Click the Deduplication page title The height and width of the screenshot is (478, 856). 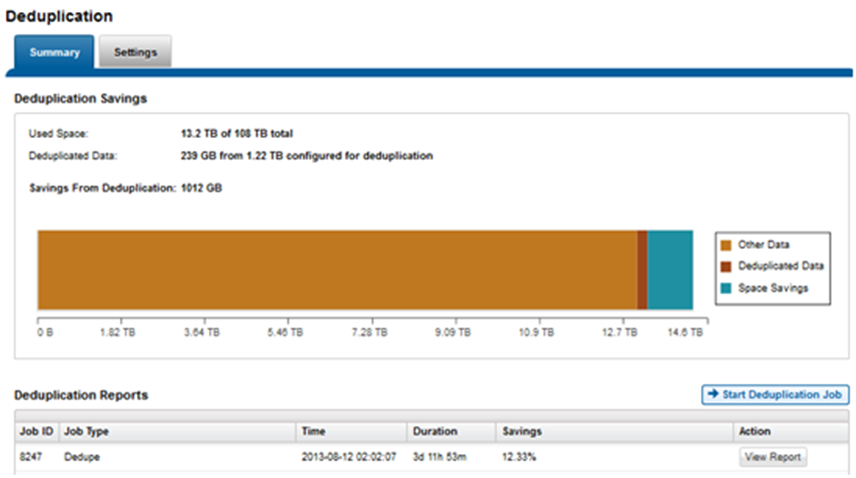(59, 16)
